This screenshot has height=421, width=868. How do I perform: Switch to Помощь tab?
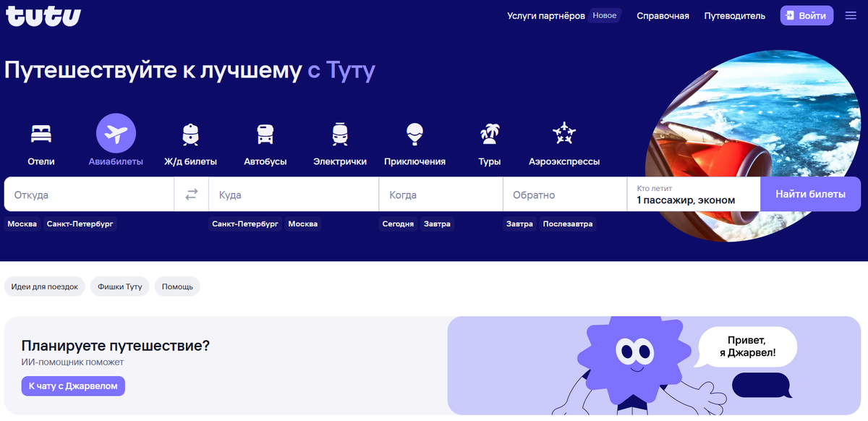[x=177, y=286]
